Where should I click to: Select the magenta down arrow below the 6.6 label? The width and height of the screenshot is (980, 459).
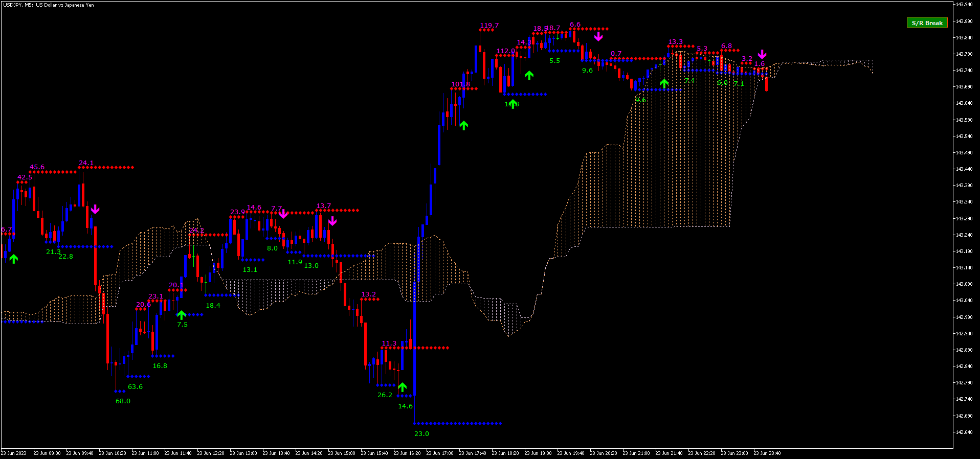598,36
